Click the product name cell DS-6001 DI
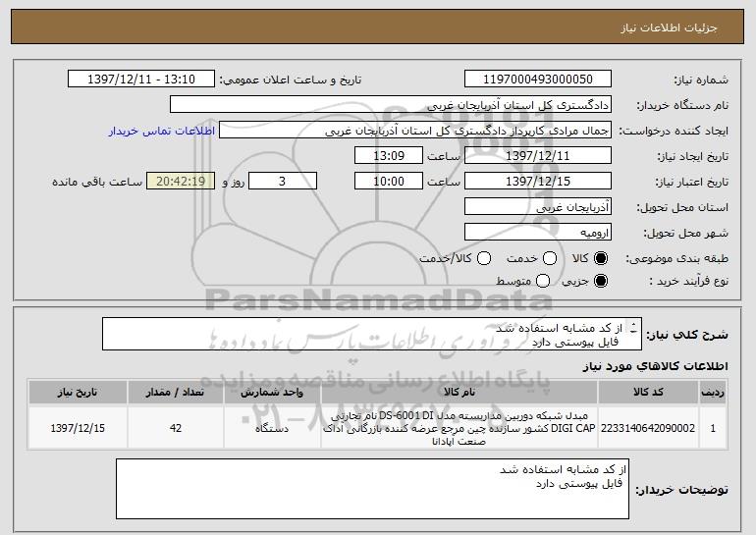Image resolution: width=756 pixels, height=535 pixels. (459, 428)
